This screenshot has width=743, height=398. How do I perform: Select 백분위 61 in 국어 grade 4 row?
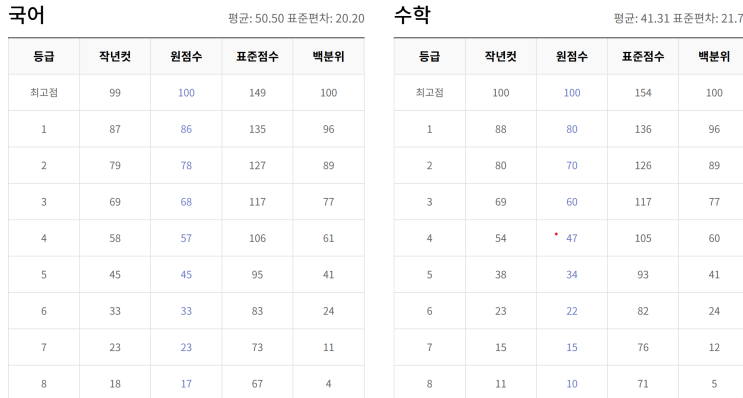(328, 238)
